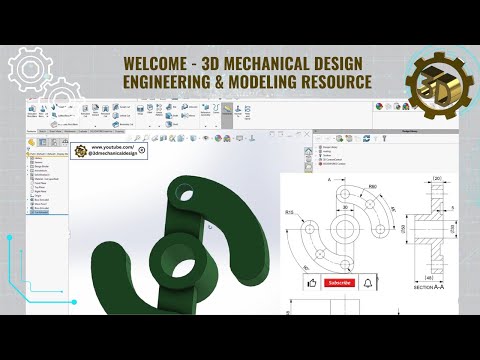480x360 pixels.
Task: Click the red Subscribe button
Action: click(339, 283)
